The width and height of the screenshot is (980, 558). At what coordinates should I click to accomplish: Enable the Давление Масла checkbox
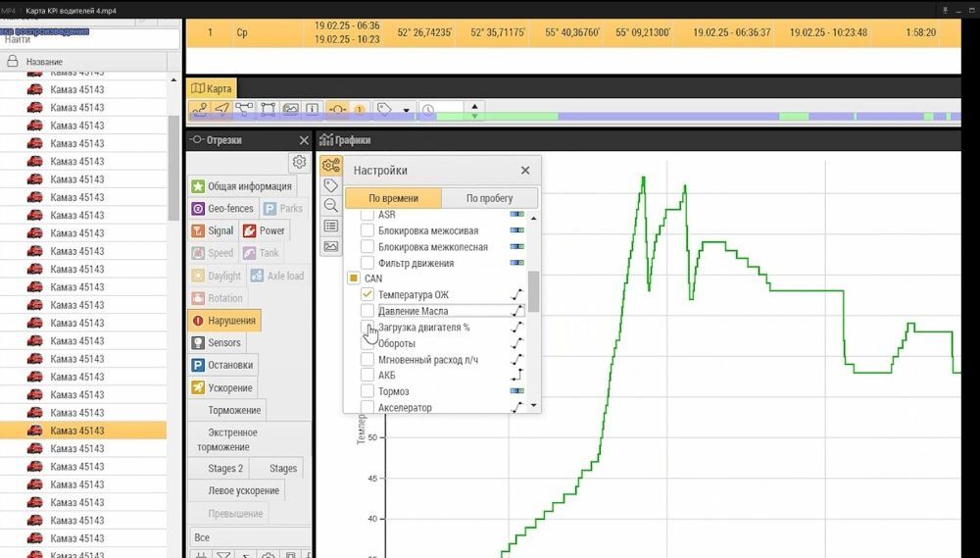point(367,311)
